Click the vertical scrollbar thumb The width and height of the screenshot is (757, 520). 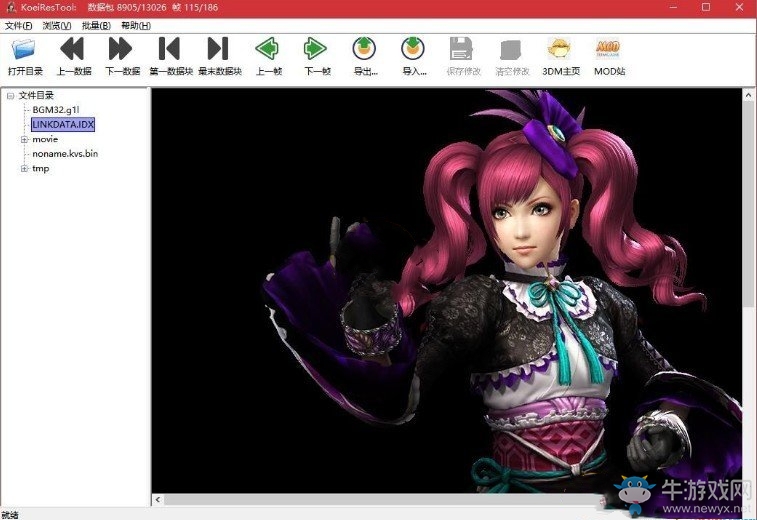point(748,204)
